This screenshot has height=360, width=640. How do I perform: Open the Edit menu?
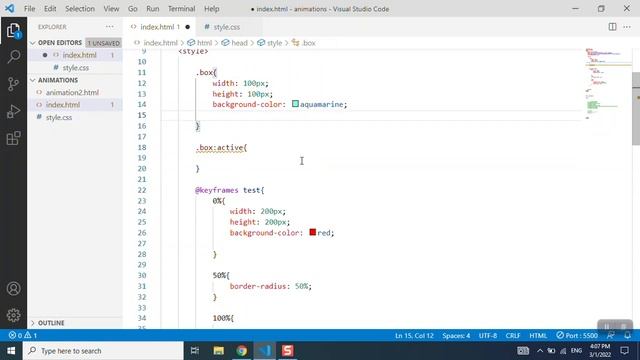pos(50,9)
